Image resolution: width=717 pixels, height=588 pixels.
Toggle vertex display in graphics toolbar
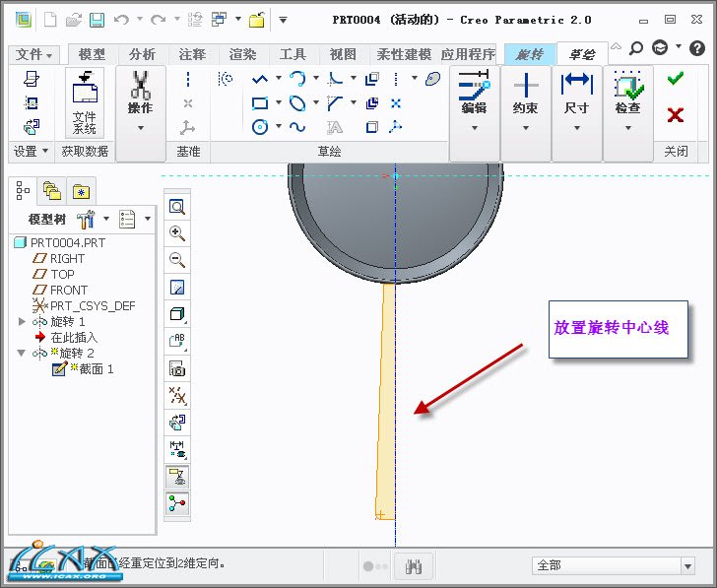pyautogui.click(x=177, y=503)
